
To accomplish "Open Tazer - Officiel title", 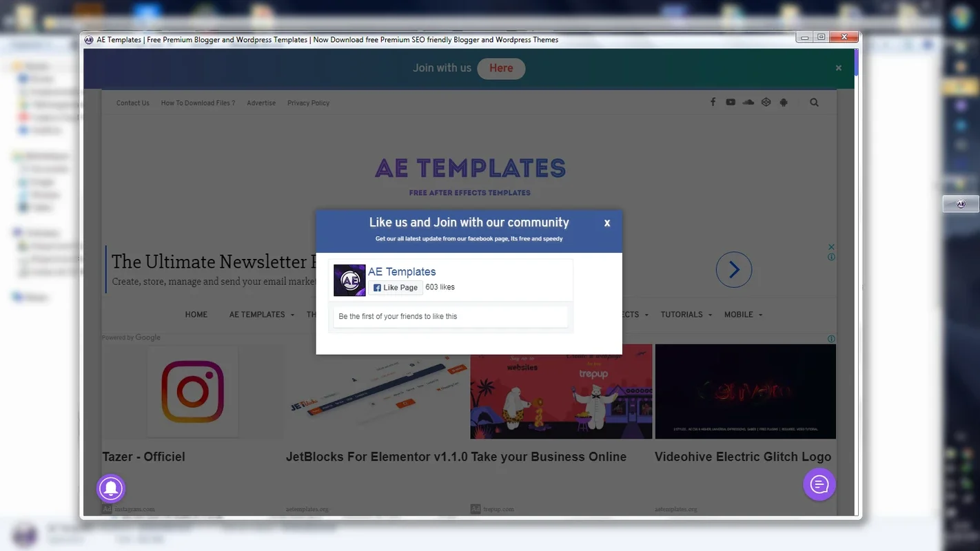I will point(143,457).
